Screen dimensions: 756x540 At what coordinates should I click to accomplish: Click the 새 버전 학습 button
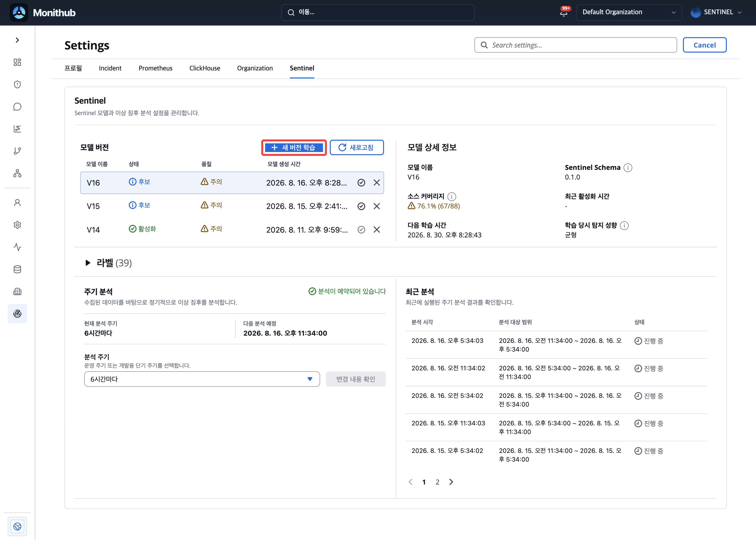(294, 148)
